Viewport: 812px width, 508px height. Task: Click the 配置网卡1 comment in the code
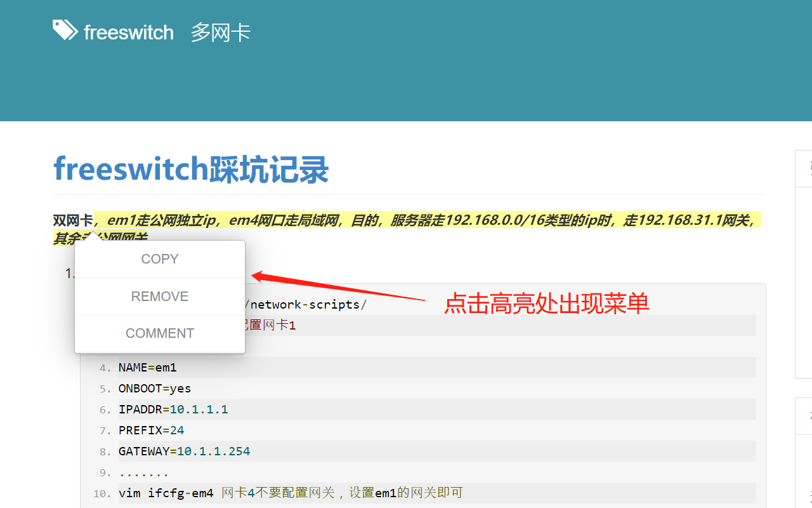click(x=271, y=325)
